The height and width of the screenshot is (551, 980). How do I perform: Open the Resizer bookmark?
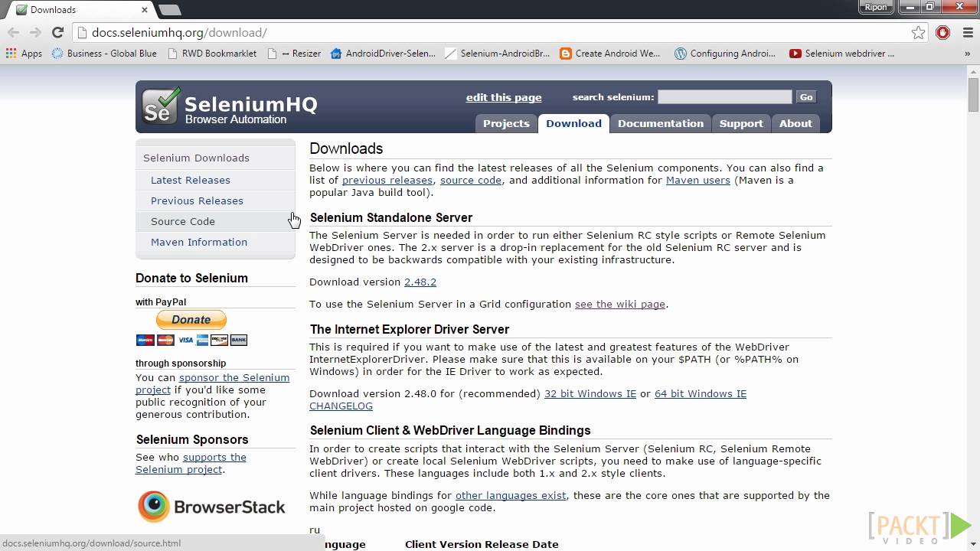(x=294, y=54)
